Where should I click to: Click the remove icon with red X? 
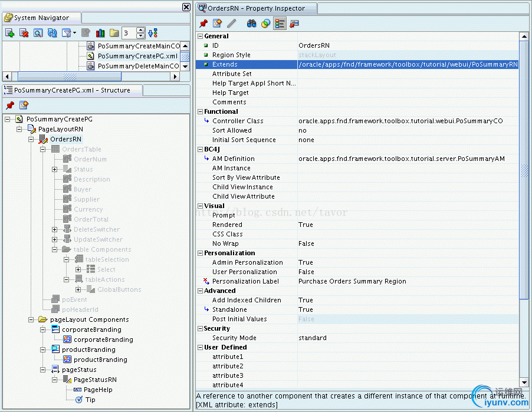(x=24, y=33)
